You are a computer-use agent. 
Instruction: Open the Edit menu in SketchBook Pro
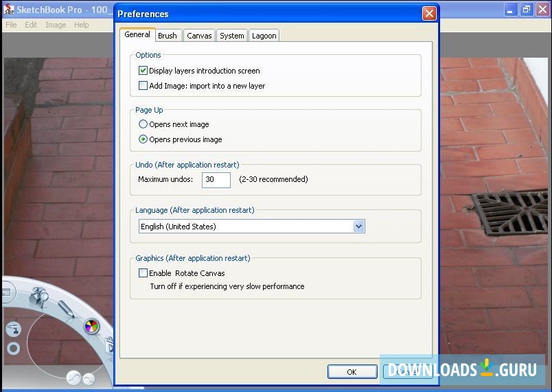(31, 25)
